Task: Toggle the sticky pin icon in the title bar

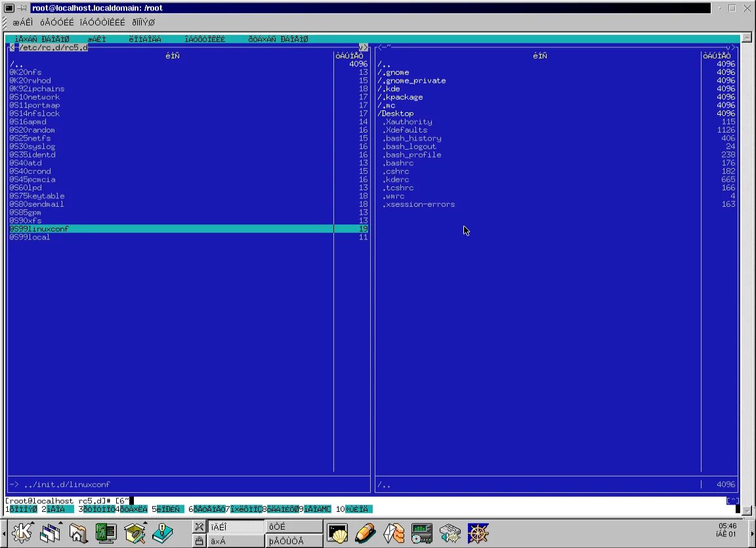Action: 23,8
